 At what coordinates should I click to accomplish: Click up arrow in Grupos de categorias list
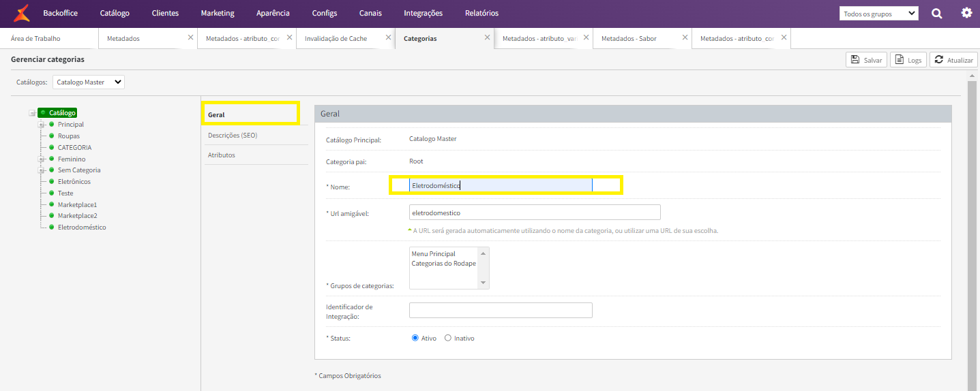coord(484,253)
